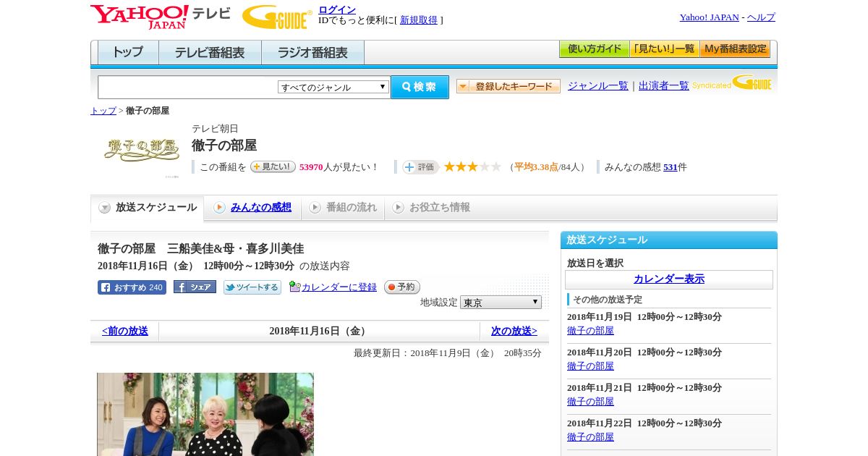Go to トップ breadcrumb link
Viewport: 868px width, 456px height.
point(103,111)
